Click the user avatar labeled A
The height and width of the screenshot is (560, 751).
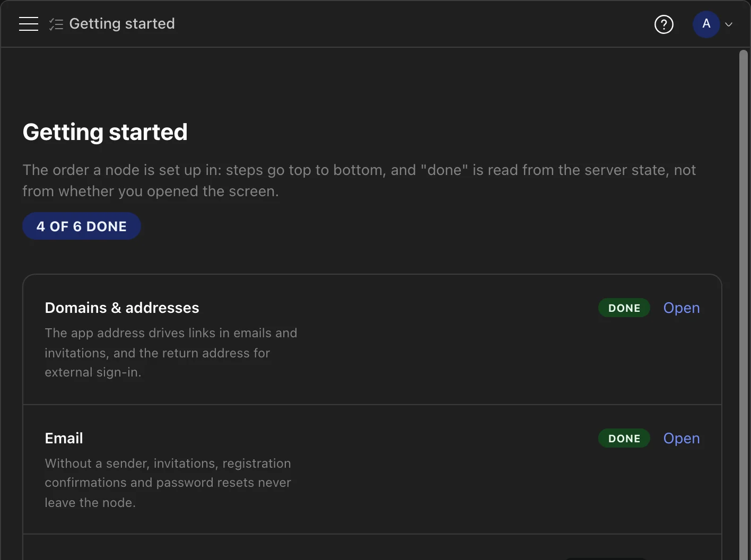click(x=706, y=24)
